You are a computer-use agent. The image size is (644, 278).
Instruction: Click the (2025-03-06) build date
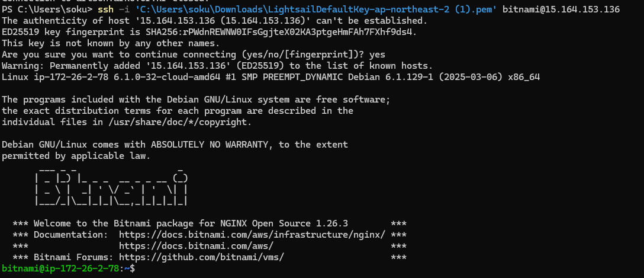click(465, 77)
